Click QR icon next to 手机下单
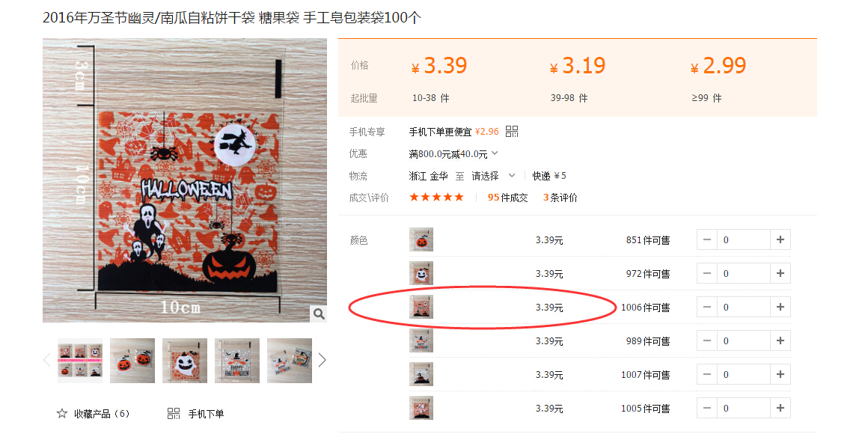The height and width of the screenshot is (443, 868). pyautogui.click(x=174, y=414)
